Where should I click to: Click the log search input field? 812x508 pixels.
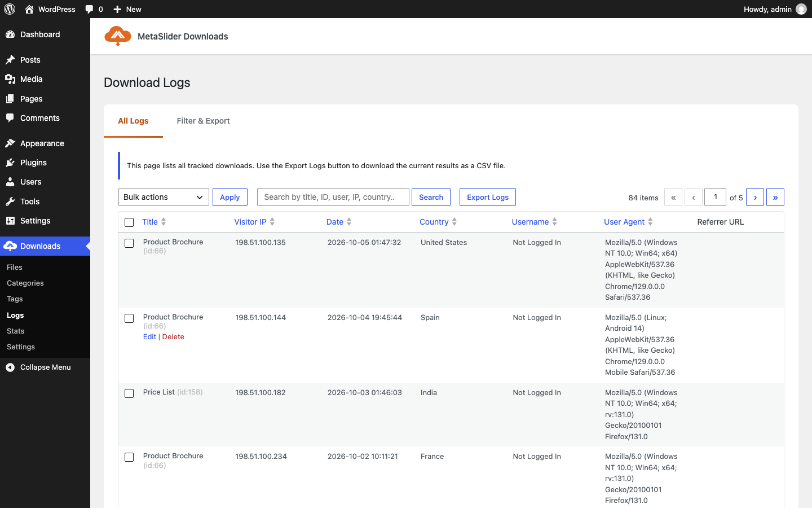click(333, 197)
